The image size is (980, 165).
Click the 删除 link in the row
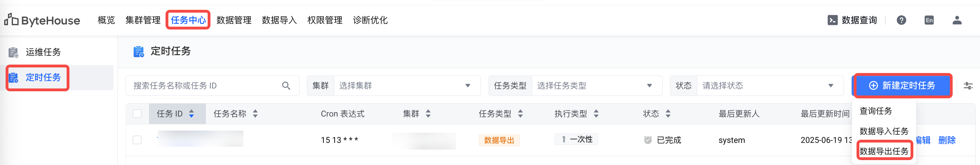(x=947, y=140)
